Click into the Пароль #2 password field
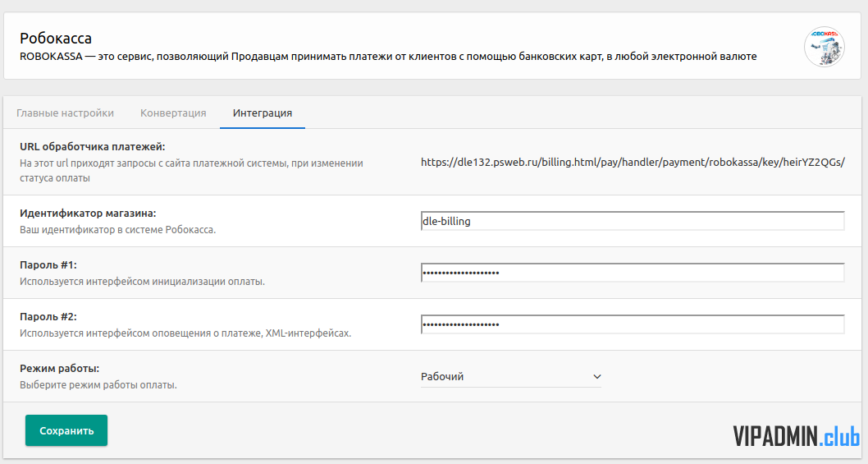 point(633,324)
